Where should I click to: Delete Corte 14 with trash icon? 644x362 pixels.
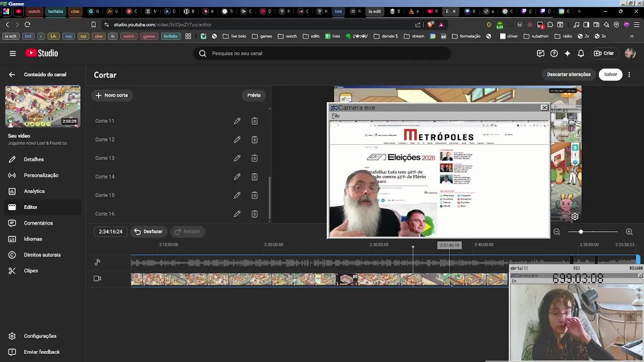pos(255,177)
